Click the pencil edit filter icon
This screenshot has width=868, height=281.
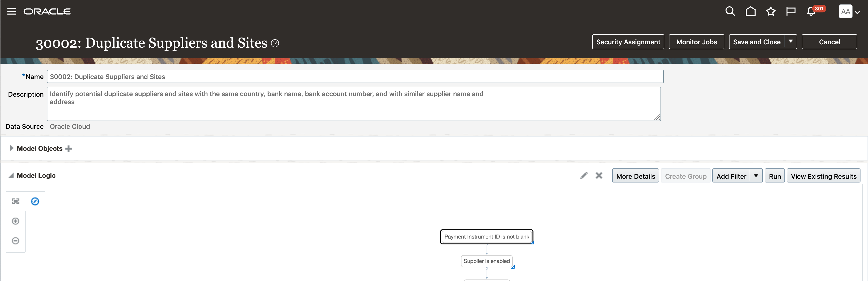click(x=584, y=176)
